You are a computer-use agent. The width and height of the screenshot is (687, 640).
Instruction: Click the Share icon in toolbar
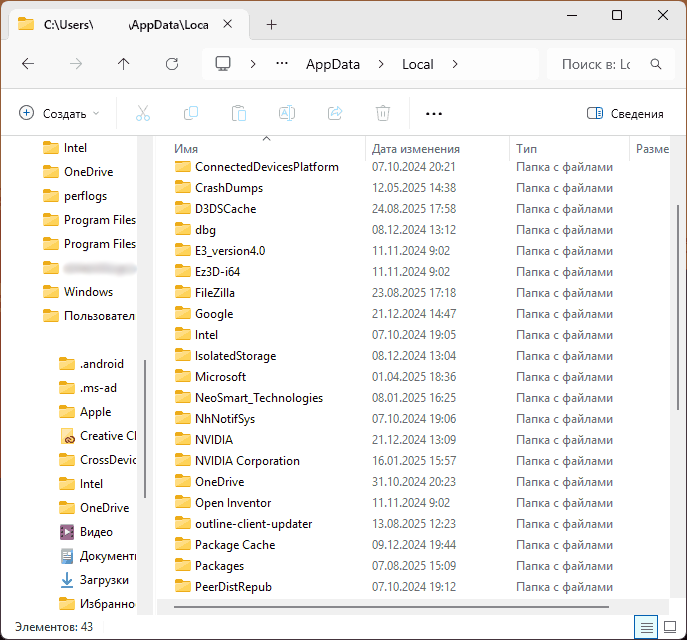tap(335, 113)
